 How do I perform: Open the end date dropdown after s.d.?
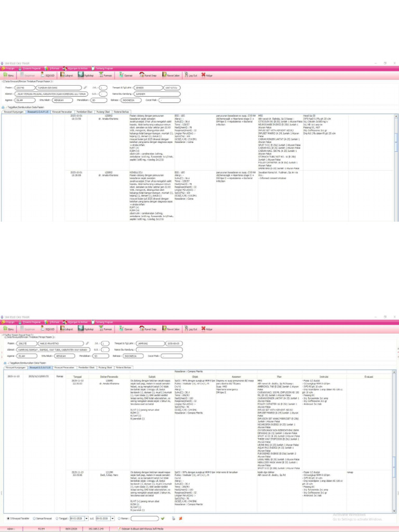pos(113,518)
